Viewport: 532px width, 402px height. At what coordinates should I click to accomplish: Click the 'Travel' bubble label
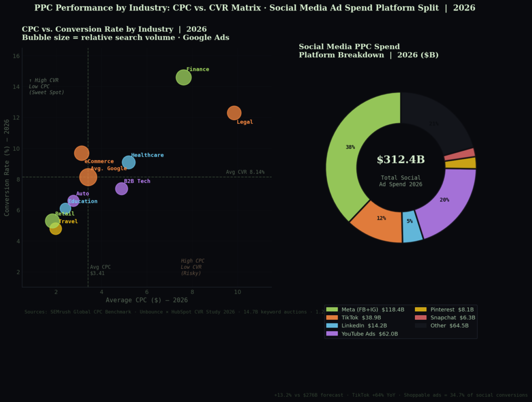(x=68, y=222)
